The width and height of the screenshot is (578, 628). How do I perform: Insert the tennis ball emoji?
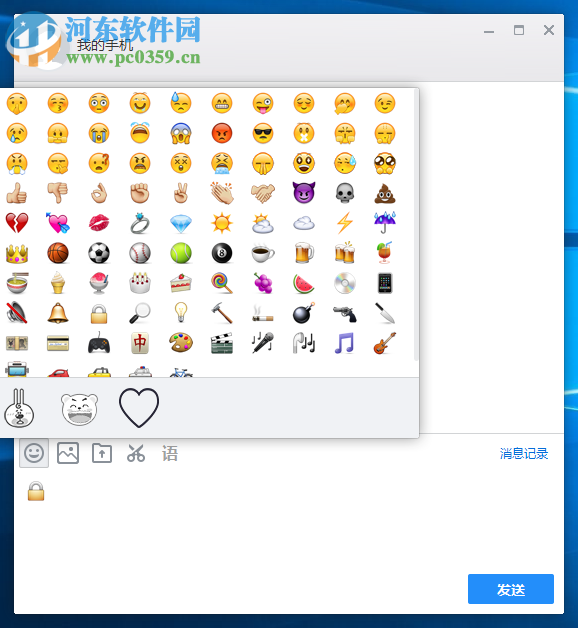click(181, 253)
